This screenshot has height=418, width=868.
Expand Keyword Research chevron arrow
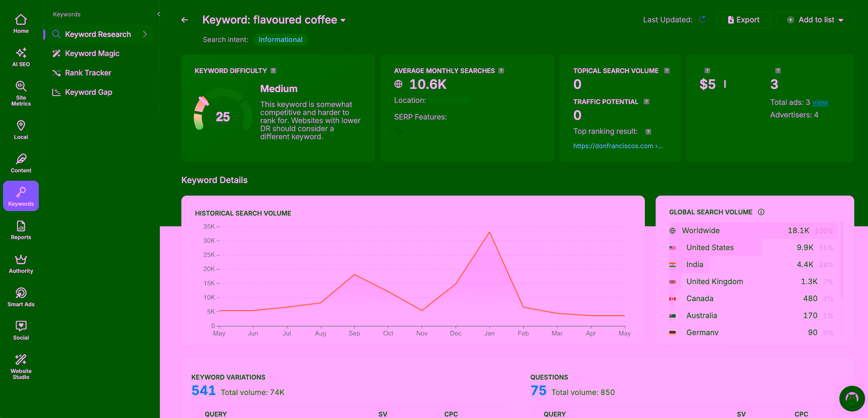click(145, 34)
